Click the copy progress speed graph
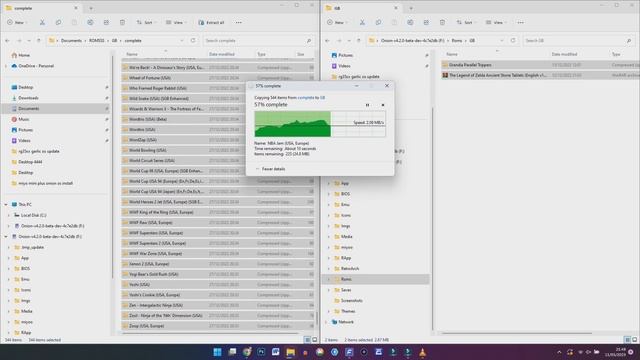 tap(320, 124)
